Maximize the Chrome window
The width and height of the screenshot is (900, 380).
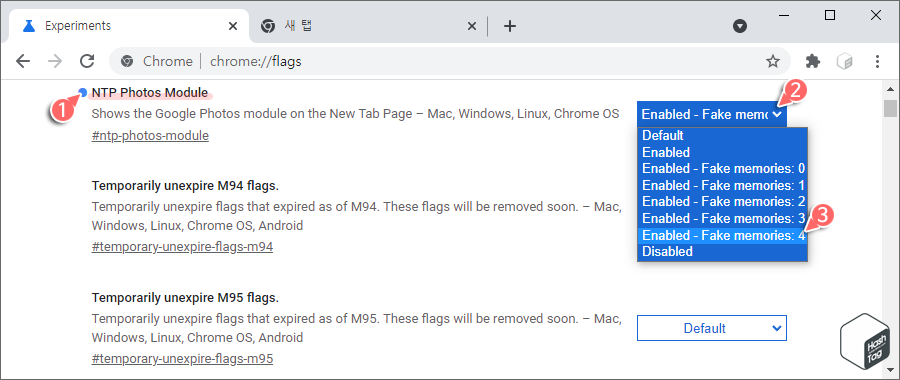(830, 15)
